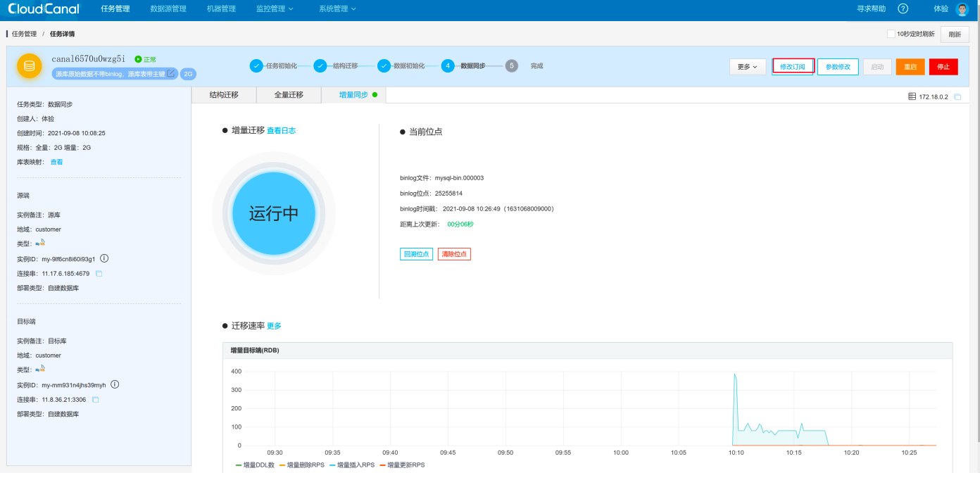Screen dimensions: 980x499
Task: Click the orange 重启 button
Action: [910, 67]
